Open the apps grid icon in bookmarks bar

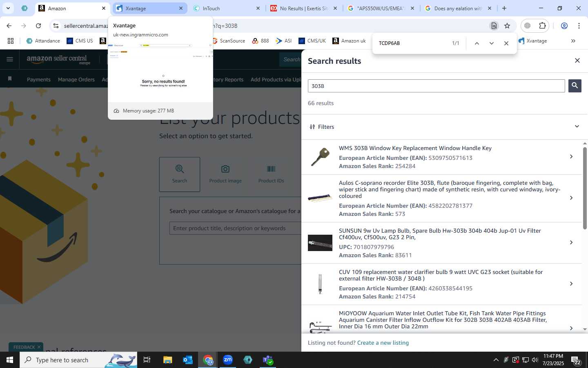pos(11,41)
